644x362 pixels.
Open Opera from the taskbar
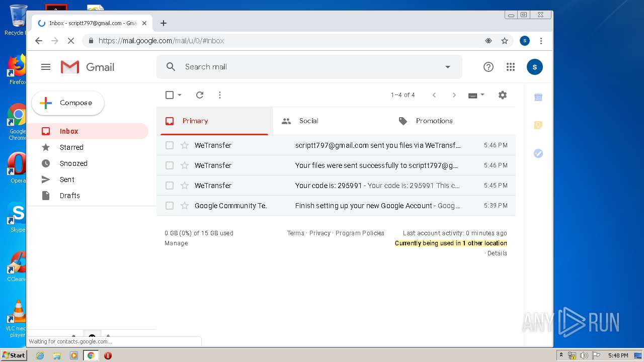click(108, 355)
